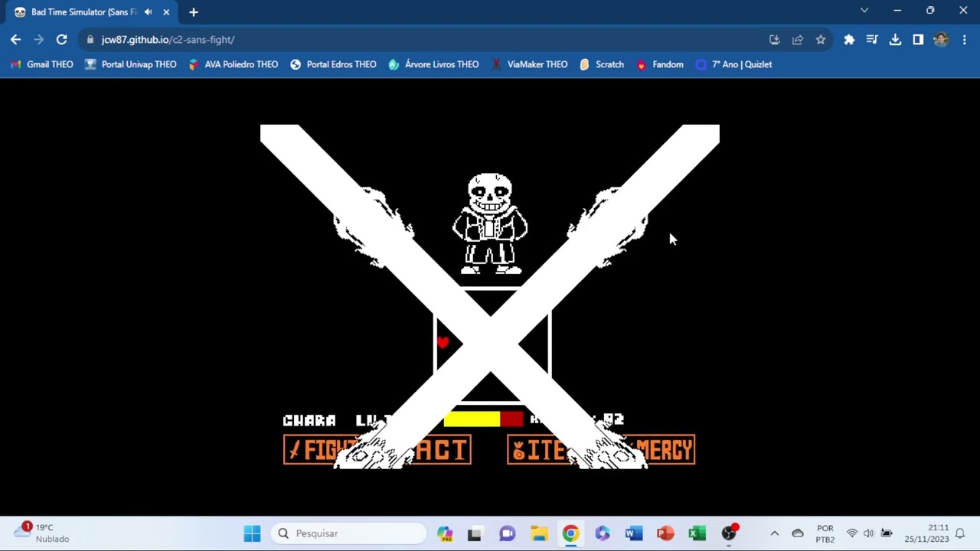This screenshot has width=980, height=551.
Task: Open the 7º Ano Quizlet bookmark
Action: (733, 64)
